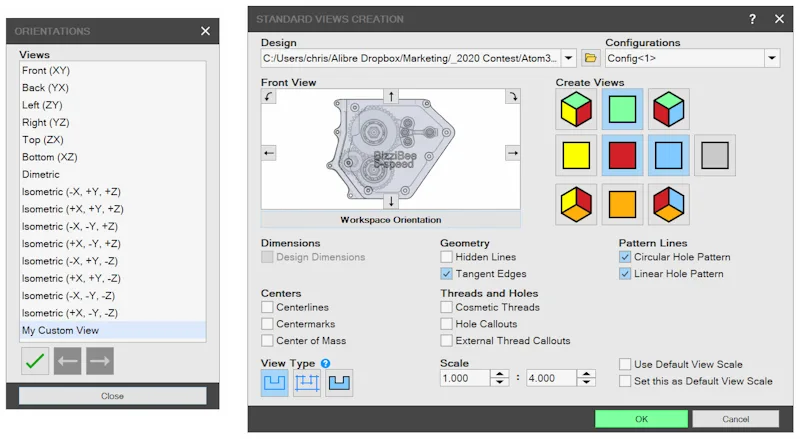Select Bottom (XZ) view

coord(113,157)
